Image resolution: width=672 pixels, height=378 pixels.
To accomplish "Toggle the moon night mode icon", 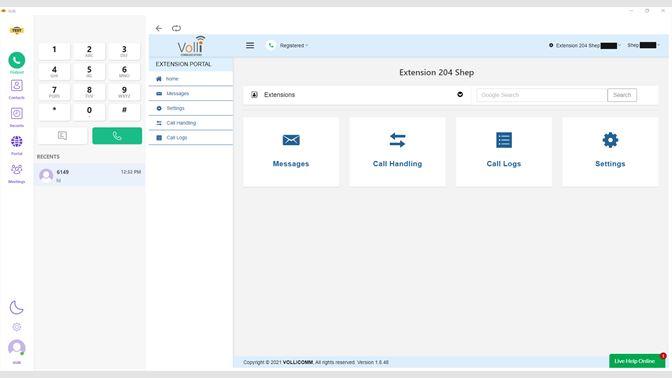I will click(x=17, y=307).
